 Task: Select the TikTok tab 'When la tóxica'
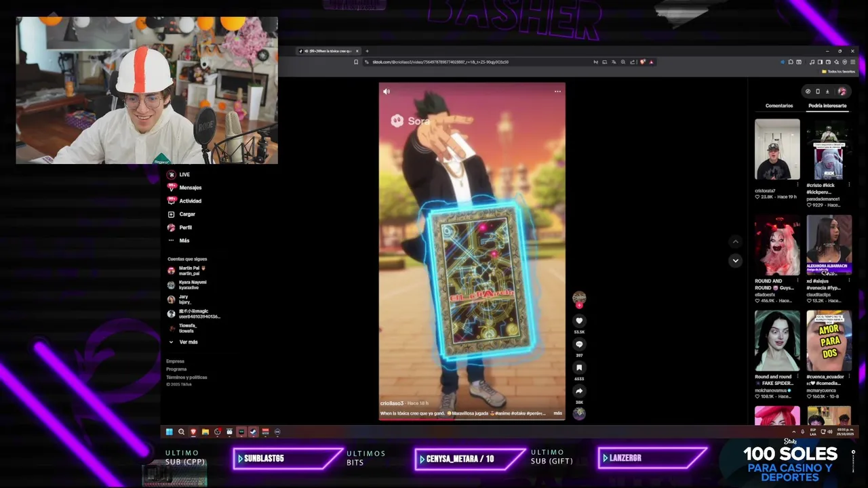[x=329, y=51]
